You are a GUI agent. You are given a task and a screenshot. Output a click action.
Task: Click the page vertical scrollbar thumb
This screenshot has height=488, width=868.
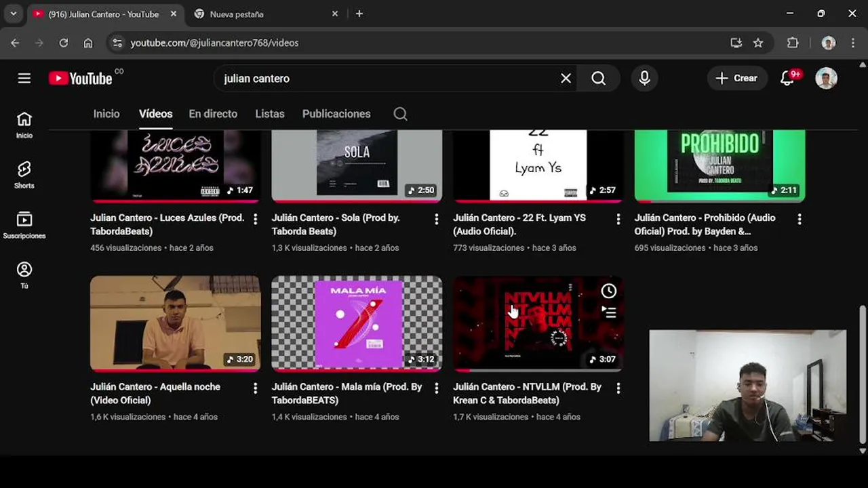click(863, 374)
